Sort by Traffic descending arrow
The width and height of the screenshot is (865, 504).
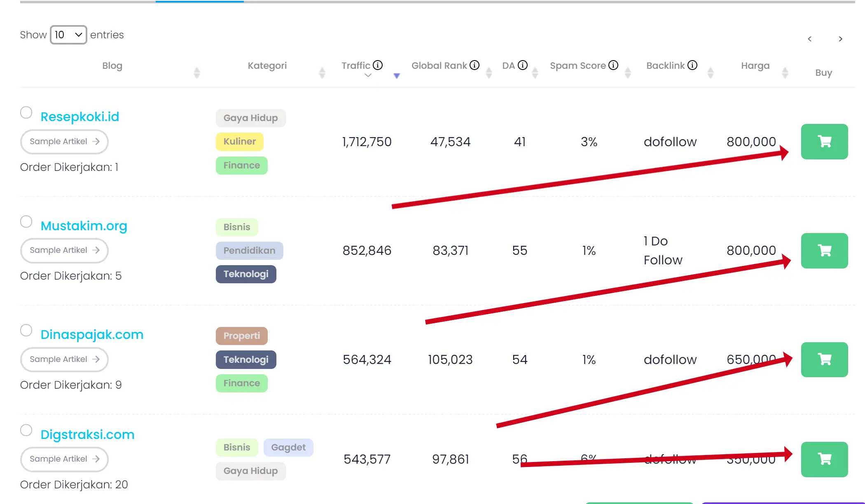coord(397,76)
